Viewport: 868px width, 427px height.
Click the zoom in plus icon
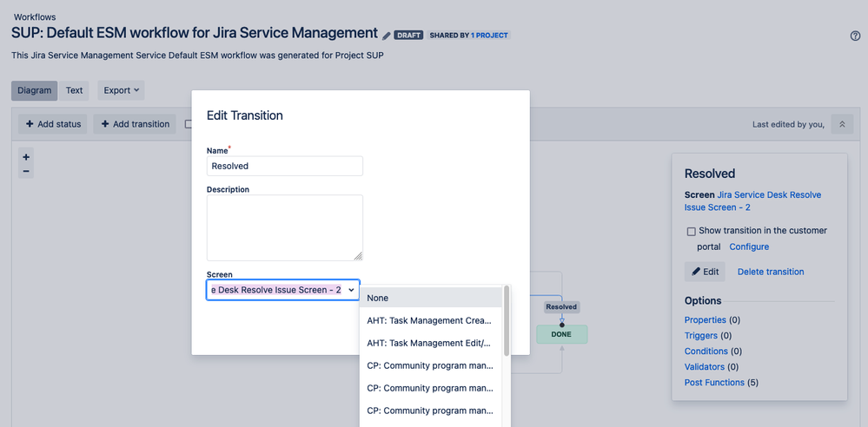point(26,157)
